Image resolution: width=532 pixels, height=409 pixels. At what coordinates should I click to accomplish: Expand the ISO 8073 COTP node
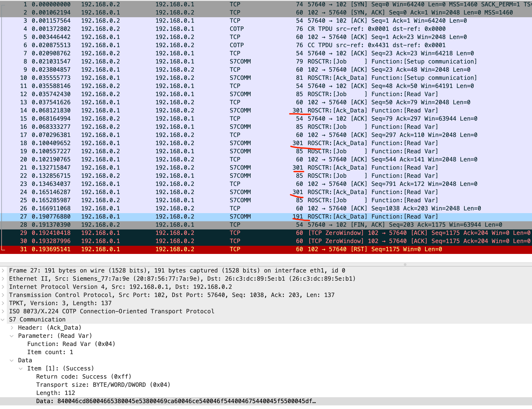(3, 311)
